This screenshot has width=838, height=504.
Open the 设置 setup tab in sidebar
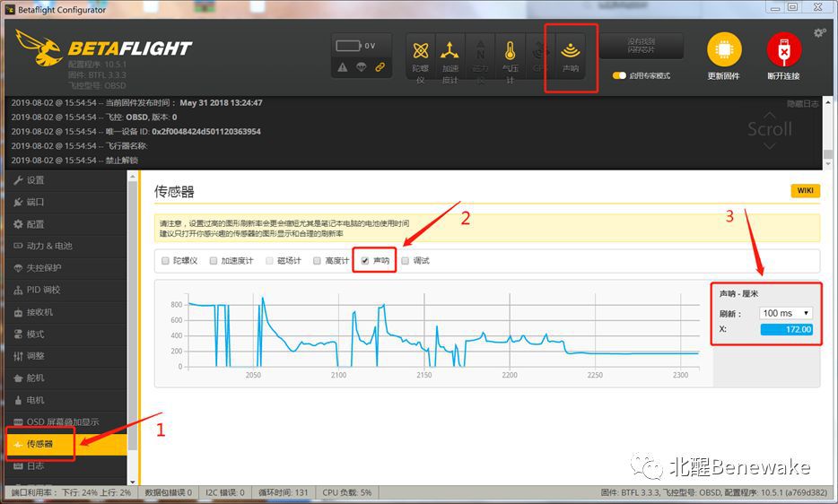click(66, 180)
